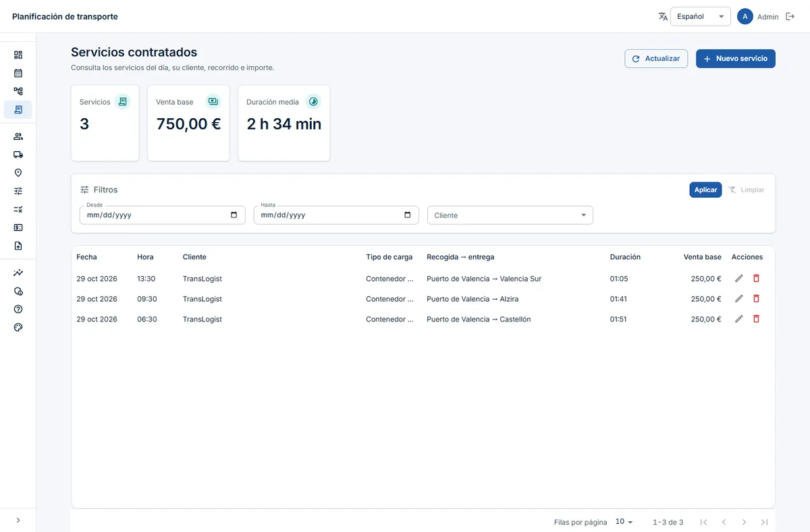
Task: Go to the next page arrow
Action: tap(744, 522)
